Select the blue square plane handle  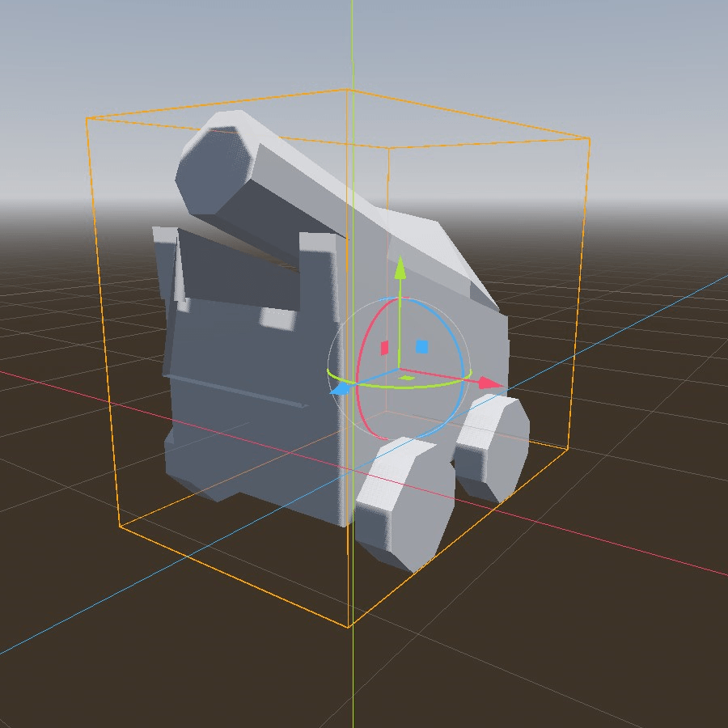point(421,346)
